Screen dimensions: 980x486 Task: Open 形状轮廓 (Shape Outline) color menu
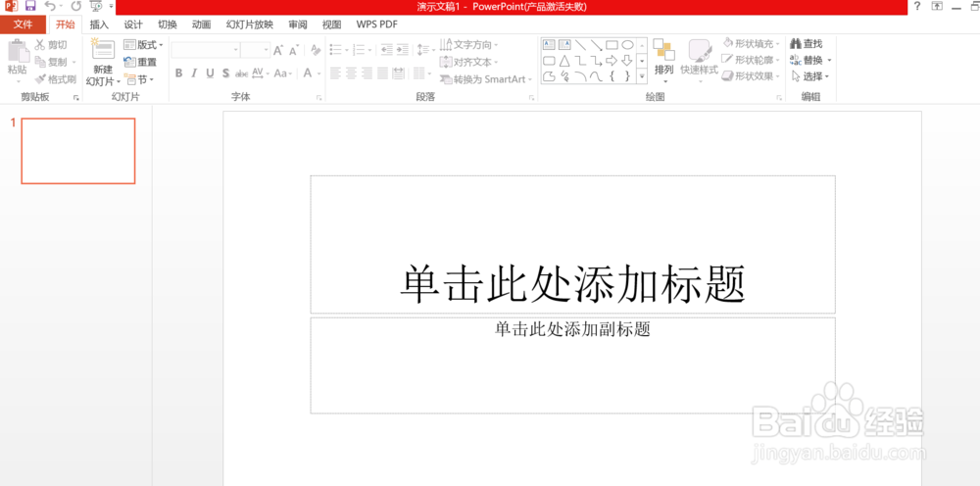point(751,60)
